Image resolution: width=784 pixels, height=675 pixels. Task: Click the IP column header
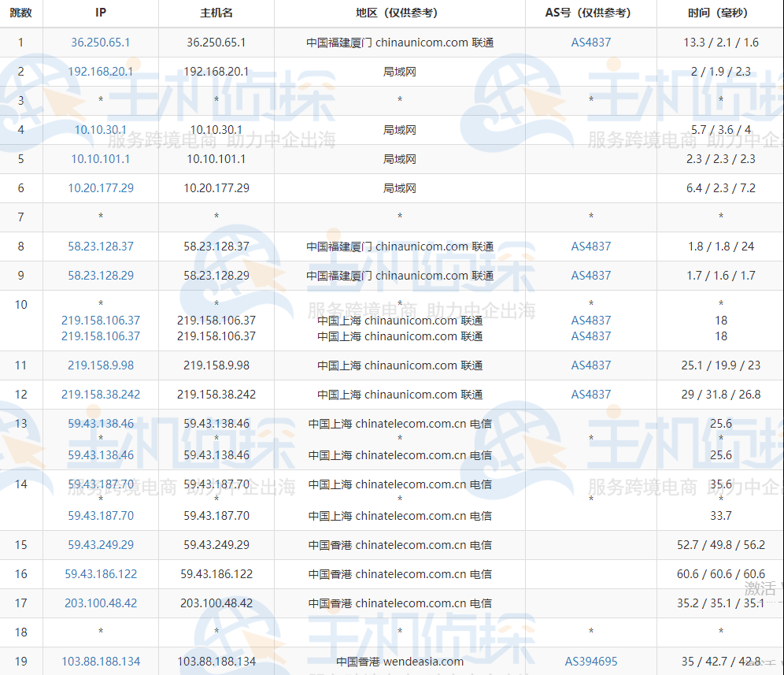pyautogui.click(x=100, y=13)
